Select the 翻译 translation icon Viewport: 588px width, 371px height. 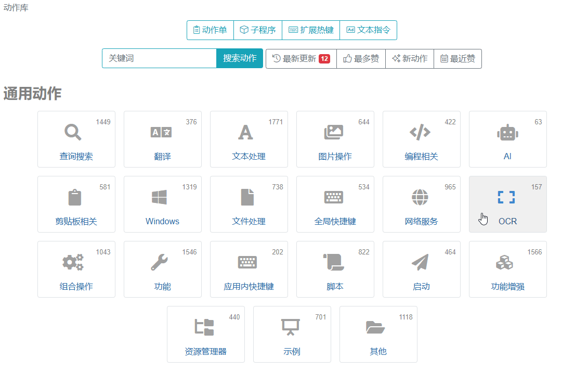coord(161,132)
